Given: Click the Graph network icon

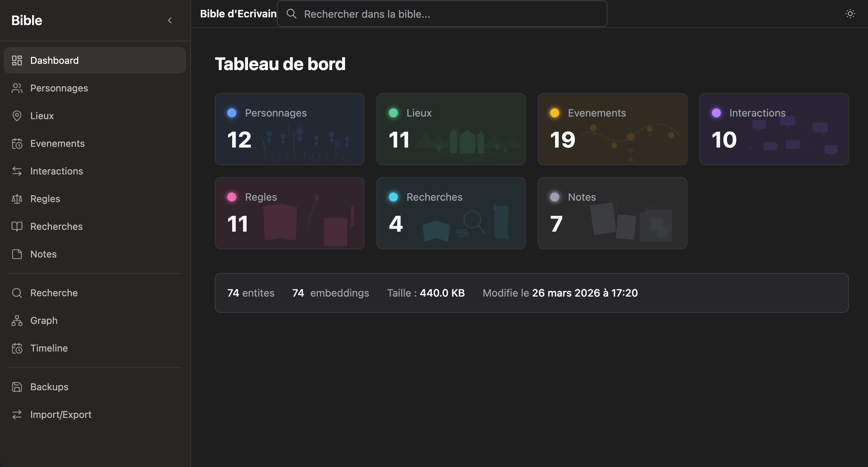Looking at the screenshot, I should 17,321.
